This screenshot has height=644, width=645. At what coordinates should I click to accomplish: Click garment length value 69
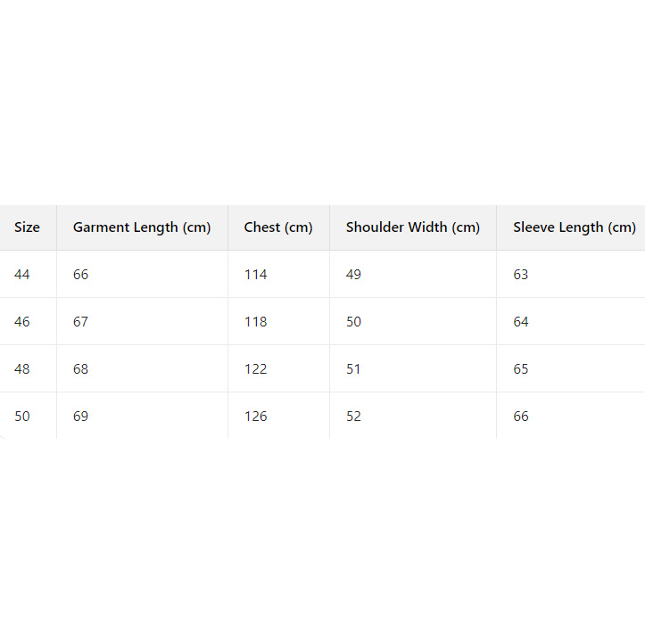tap(81, 417)
